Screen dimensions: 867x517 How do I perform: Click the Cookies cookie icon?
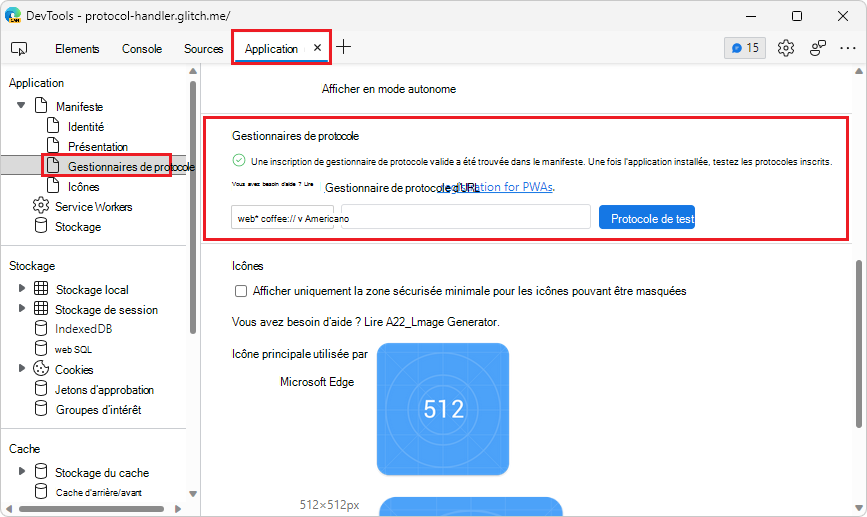pyautogui.click(x=41, y=368)
